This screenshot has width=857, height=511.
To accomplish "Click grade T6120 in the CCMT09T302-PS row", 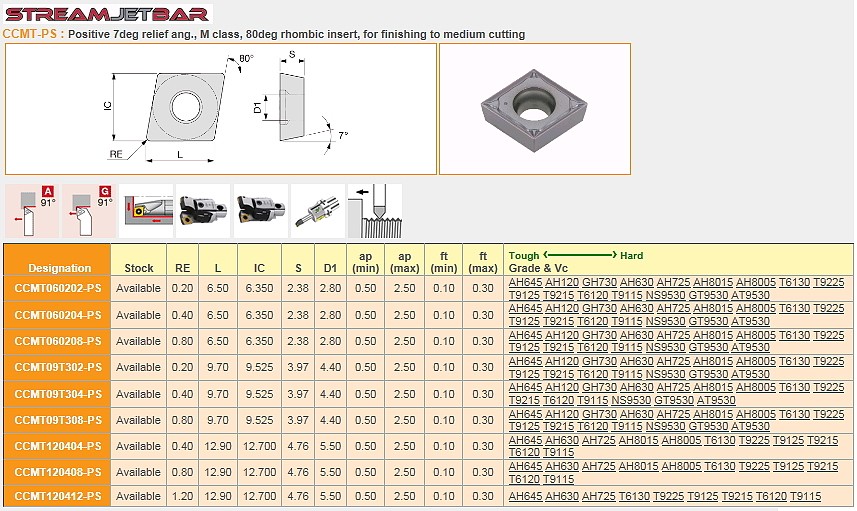I will click(592, 374).
